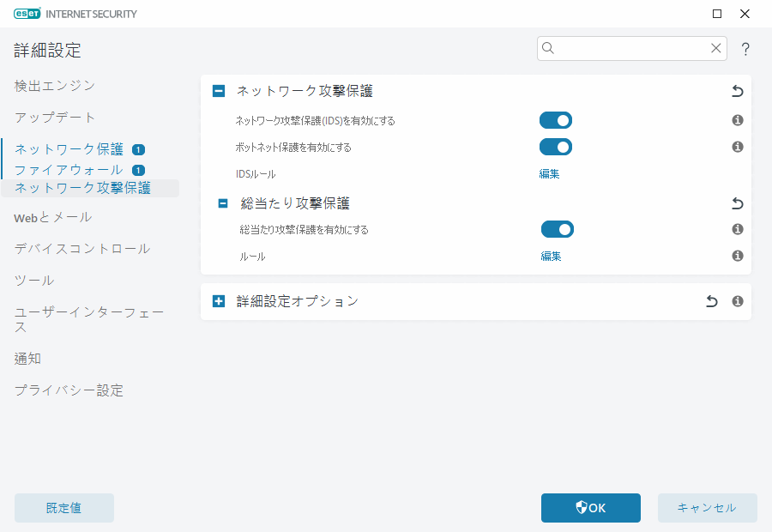
Task: Click the help question mark icon
Action: (x=745, y=50)
